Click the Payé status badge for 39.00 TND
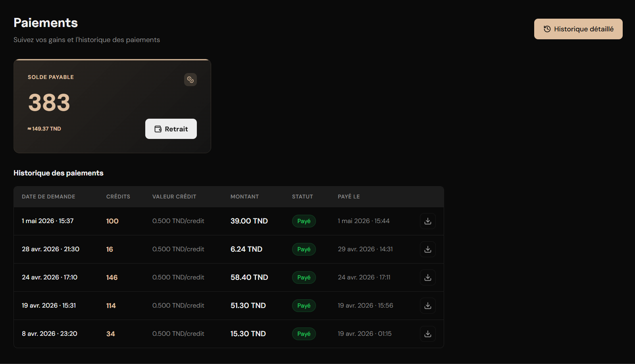This screenshot has height=364, width=635. tap(304, 221)
